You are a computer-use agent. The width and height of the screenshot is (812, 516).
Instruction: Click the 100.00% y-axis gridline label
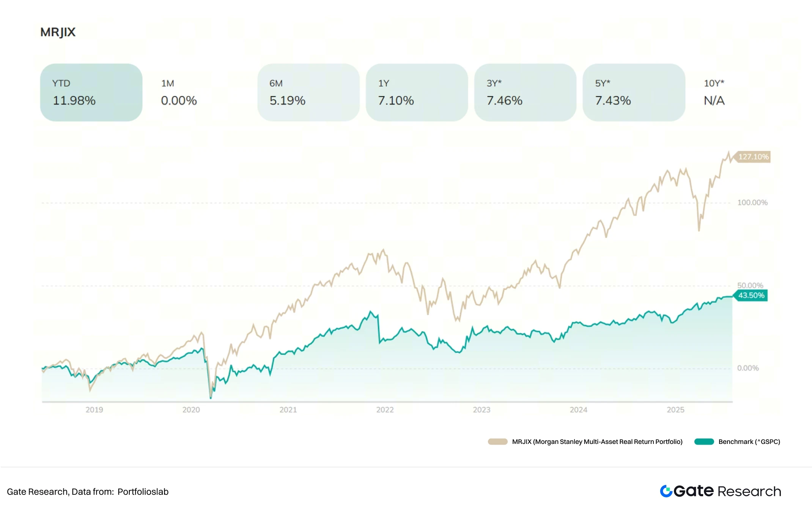[x=752, y=203]
